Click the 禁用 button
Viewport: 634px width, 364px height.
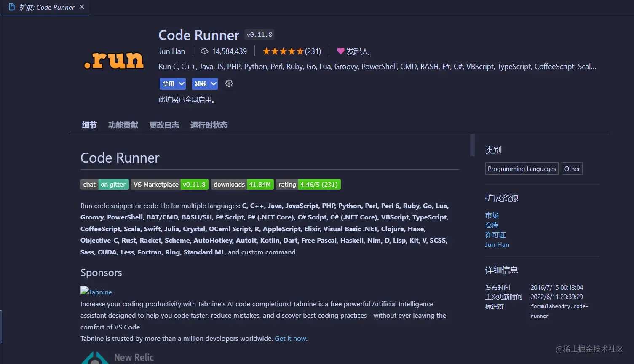(x=168, y=84)
